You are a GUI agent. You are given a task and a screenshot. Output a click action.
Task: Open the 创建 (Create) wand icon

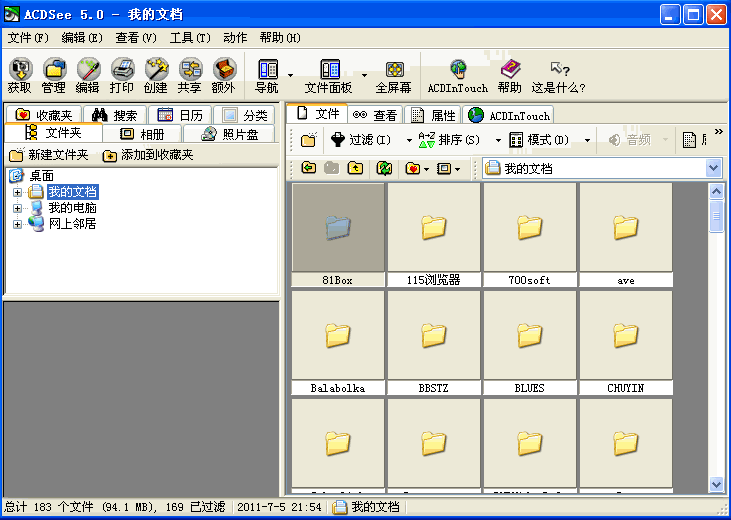point(156,76)
